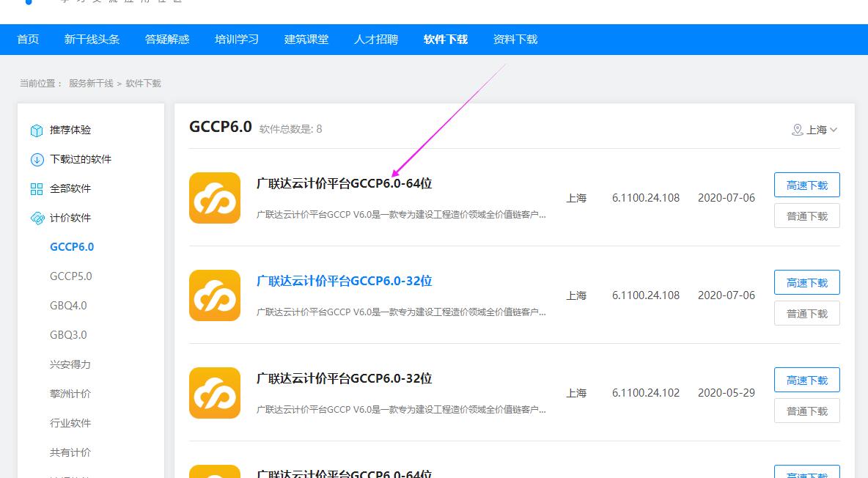Open the 推荐体验 cube icon

pyautogui.click(x=37, y=130)
